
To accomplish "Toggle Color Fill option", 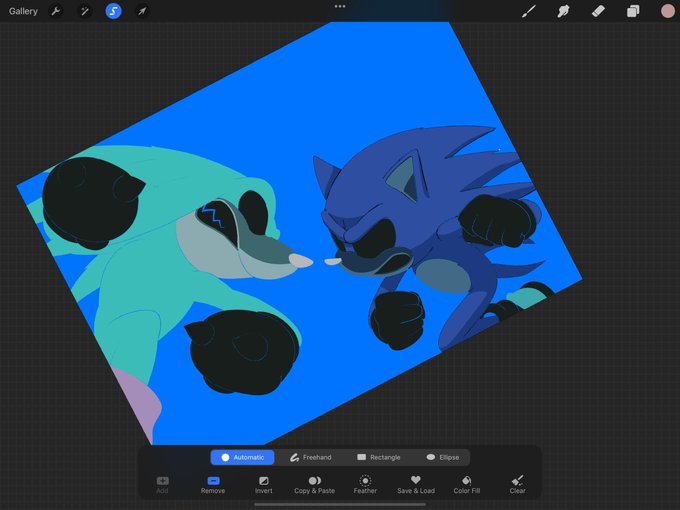I will 467,485.
